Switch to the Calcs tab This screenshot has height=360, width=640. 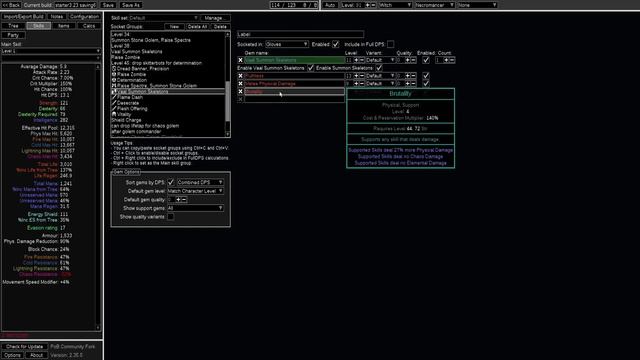89,26
